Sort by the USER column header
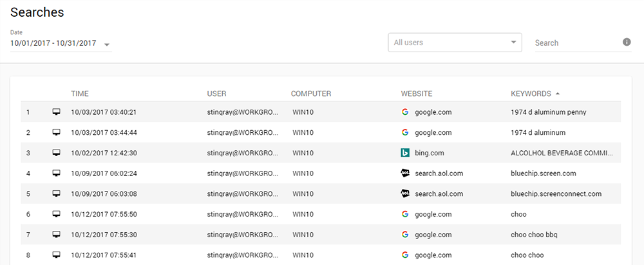 tap(216, 93)
